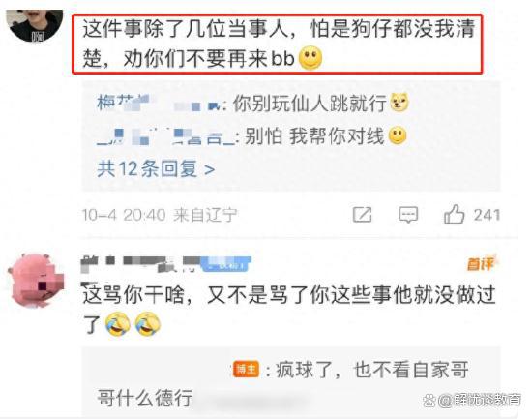Tap the share/forward icon
Viewport: 532px width, 419px height.
click(362, 215)
